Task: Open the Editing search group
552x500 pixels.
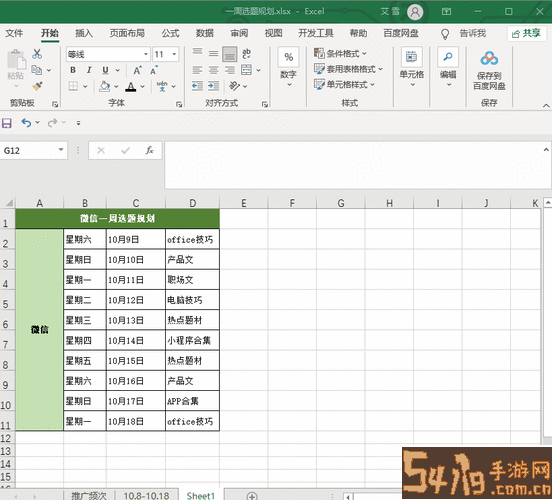Action: (448, 67)
